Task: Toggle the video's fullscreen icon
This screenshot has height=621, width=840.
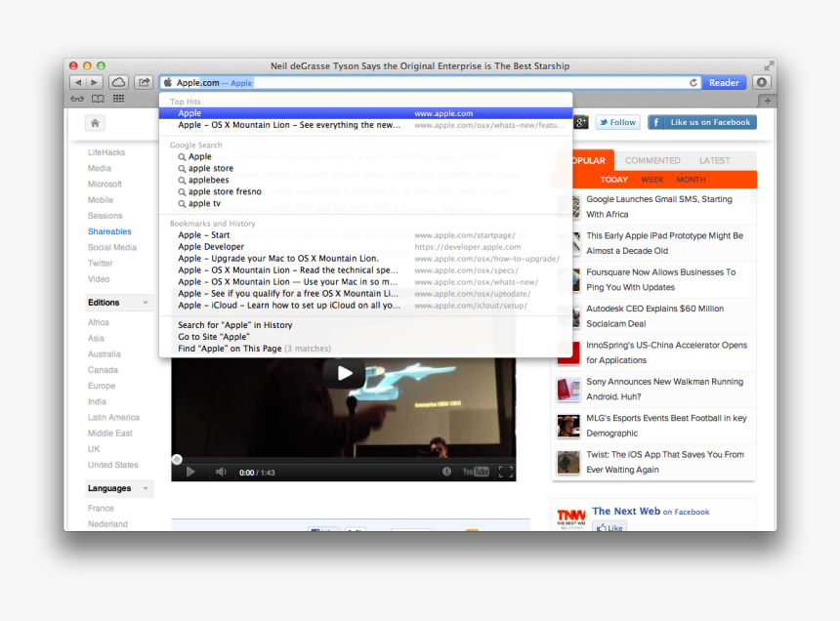Action: [x=506, y=472]
